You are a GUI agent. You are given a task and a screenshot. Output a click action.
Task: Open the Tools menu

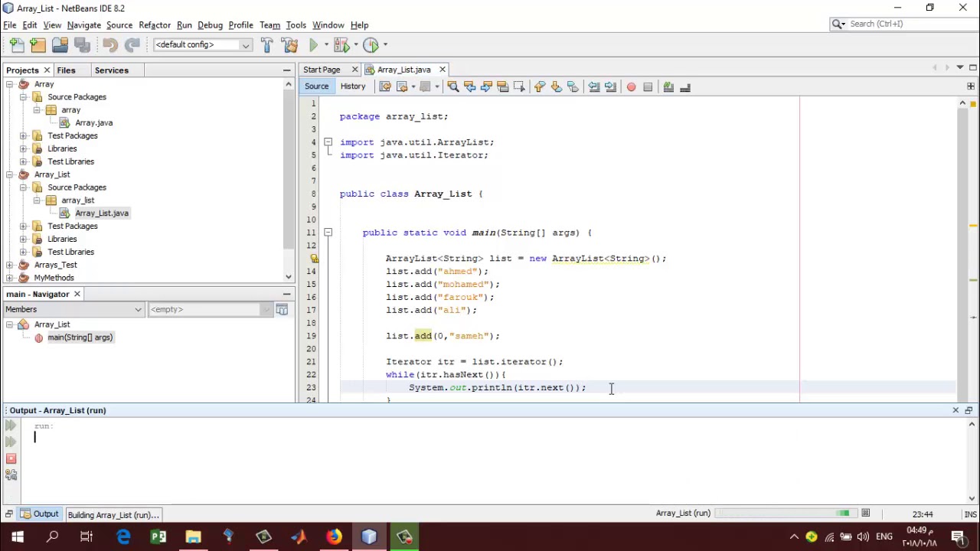pyautogui.click(x=296, y=25)
